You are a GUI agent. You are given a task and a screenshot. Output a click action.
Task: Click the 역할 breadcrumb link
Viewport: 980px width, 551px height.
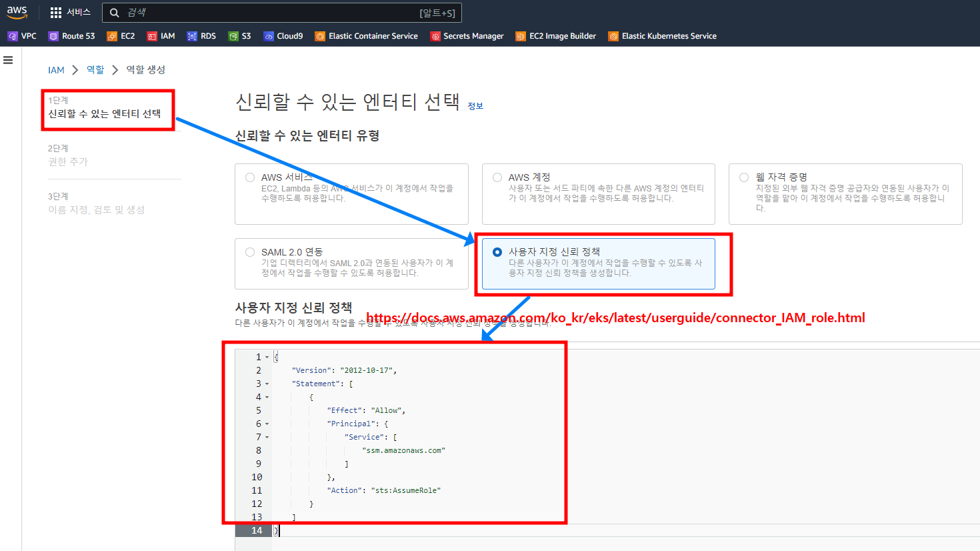coord(95,70)
